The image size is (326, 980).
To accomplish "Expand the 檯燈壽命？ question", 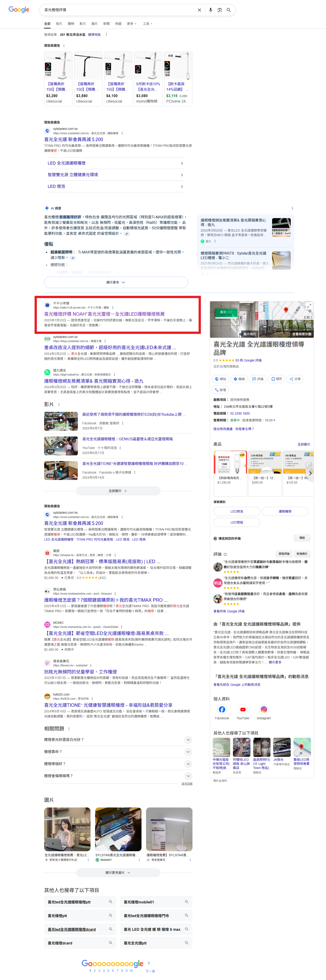I will 188,752.
